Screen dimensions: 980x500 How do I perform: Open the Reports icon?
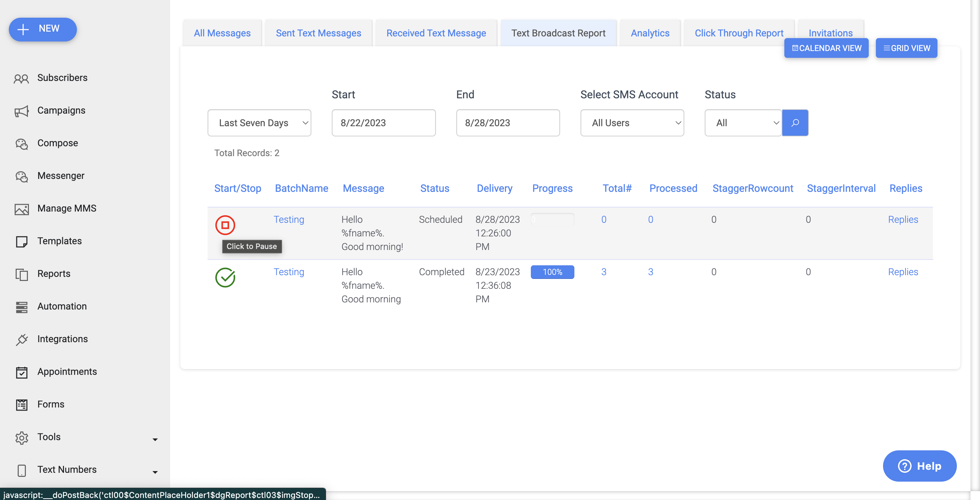22,274
